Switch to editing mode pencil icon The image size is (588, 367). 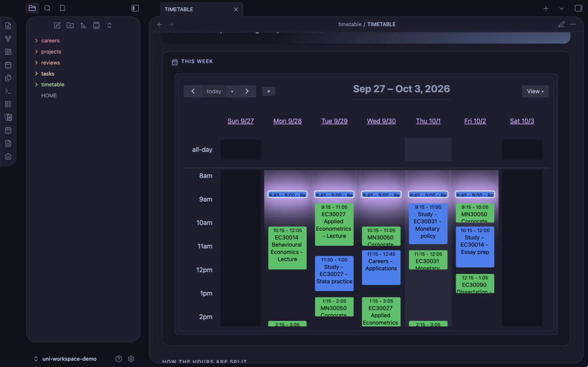561,25
